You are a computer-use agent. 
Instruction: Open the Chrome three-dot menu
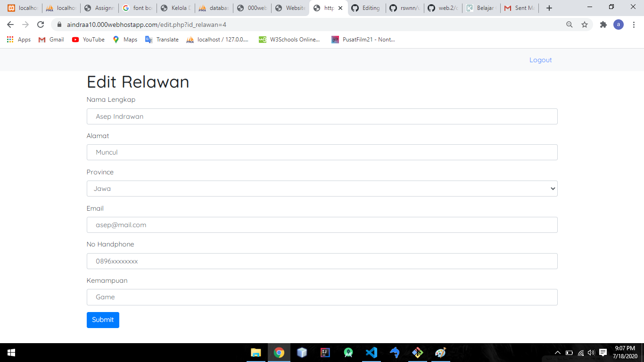point(634,25)
